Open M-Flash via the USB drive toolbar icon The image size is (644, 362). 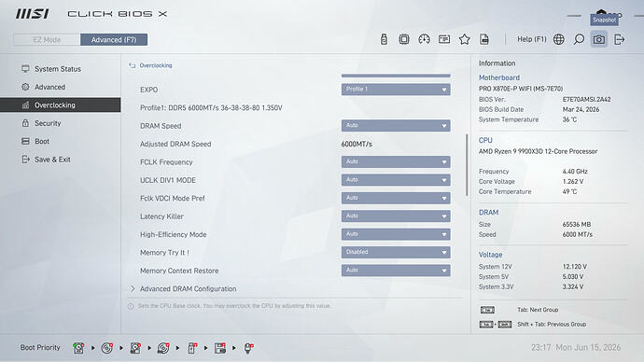(384, 39)
